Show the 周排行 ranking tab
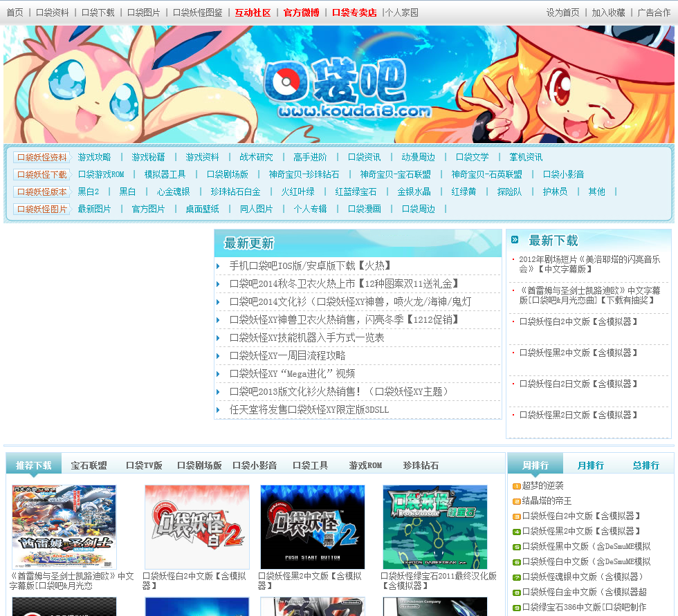Screen dimensions: 678x616 pyautogui.click(x=535, y=465)
